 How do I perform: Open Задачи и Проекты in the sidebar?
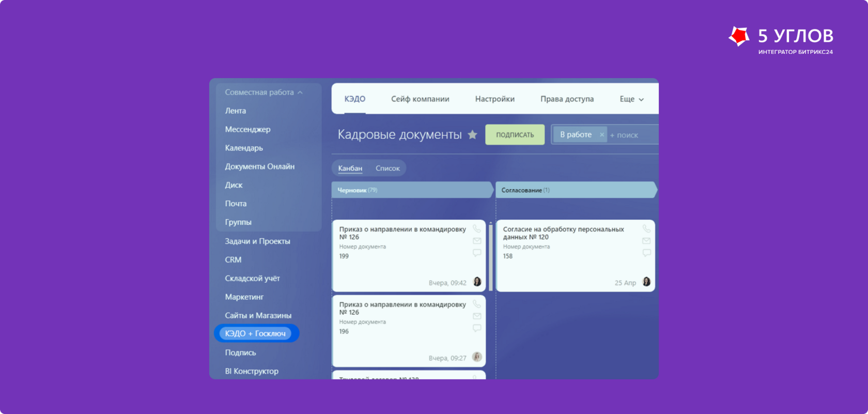tap(257, 241)
